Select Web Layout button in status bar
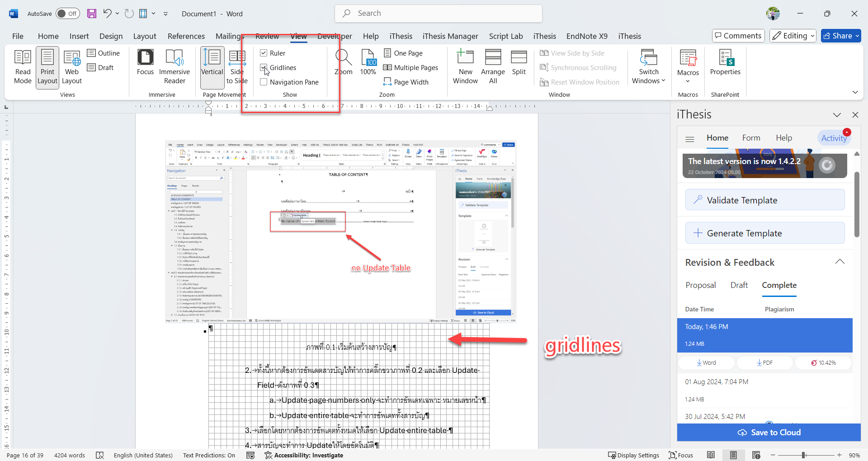The height and width of the screenshot is (461, 868). 756,455
